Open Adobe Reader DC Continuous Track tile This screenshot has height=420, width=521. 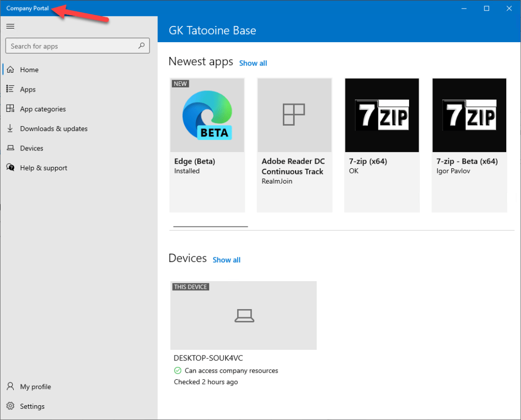point(295,145)
